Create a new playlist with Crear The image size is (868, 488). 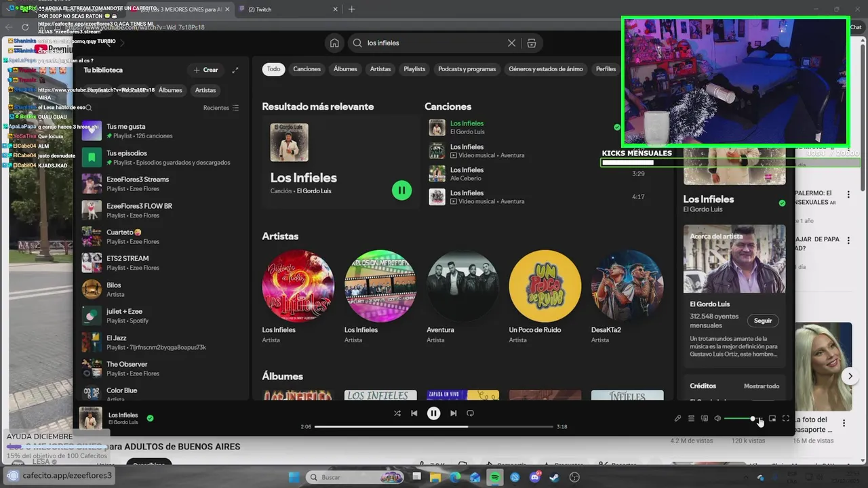(x=206, y=70)
